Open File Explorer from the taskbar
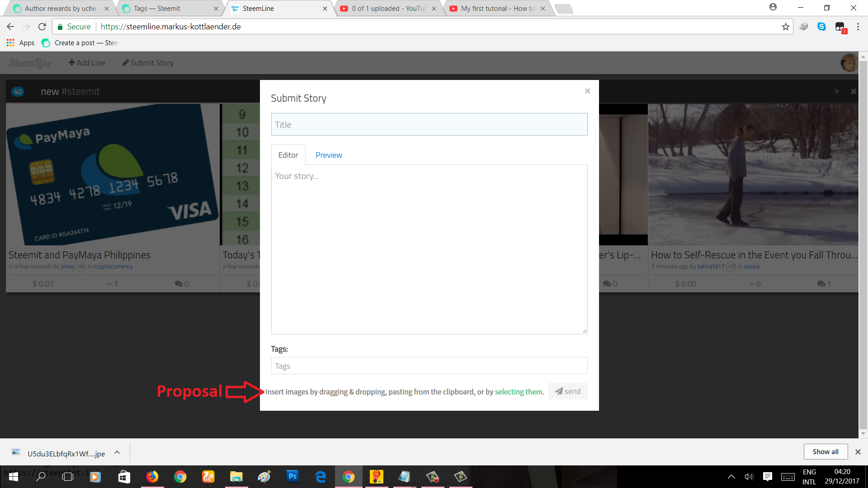 (236, 477)
